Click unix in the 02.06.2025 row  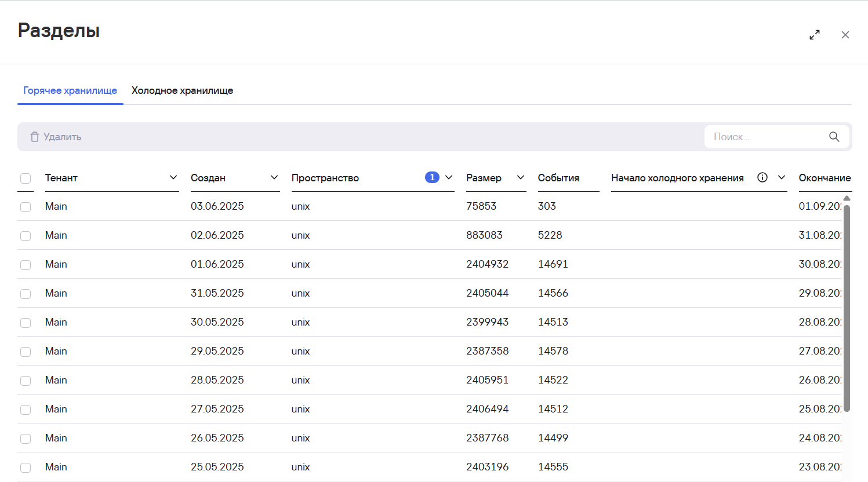pyautogui.click(x=301, y=235)
